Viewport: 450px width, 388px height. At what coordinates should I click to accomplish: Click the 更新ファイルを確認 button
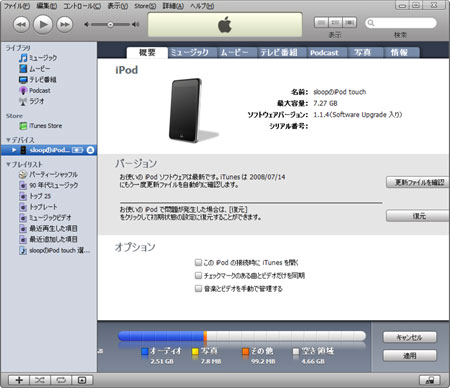pos(418,183)
